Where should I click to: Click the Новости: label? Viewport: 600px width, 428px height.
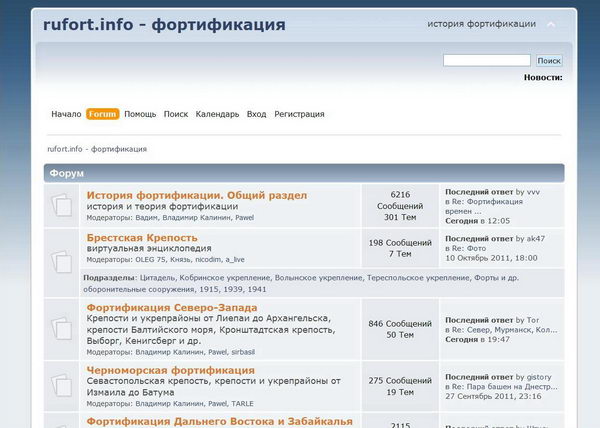(543, 78)
